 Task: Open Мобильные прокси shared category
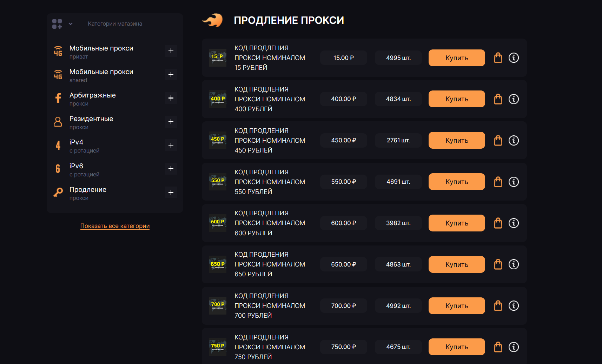(x=101, y=75)
